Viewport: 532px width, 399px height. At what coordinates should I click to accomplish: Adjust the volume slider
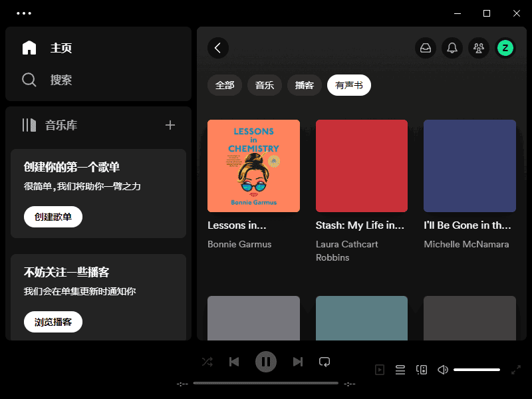click(476, 369)
